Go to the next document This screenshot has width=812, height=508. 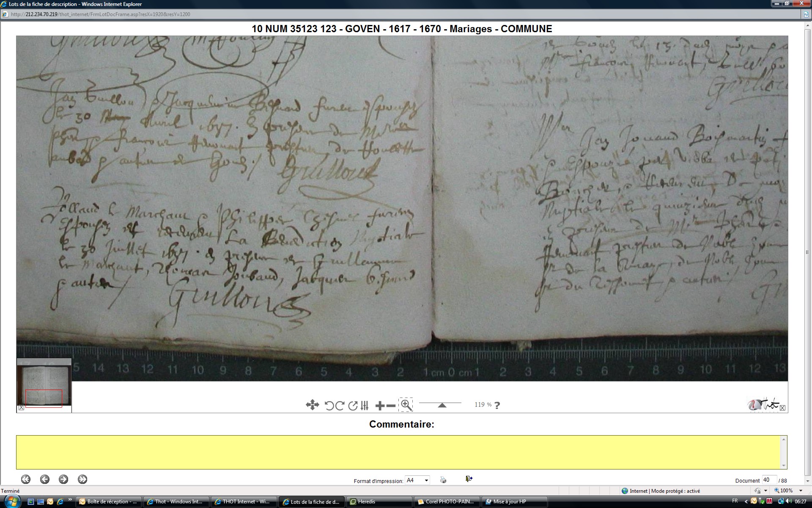63,479
